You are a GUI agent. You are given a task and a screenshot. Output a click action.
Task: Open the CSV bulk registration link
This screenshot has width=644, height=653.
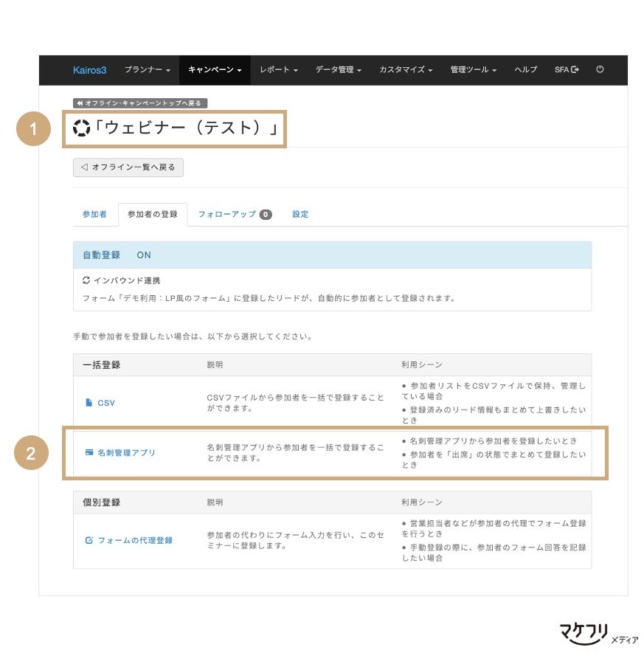click(106, 403)
